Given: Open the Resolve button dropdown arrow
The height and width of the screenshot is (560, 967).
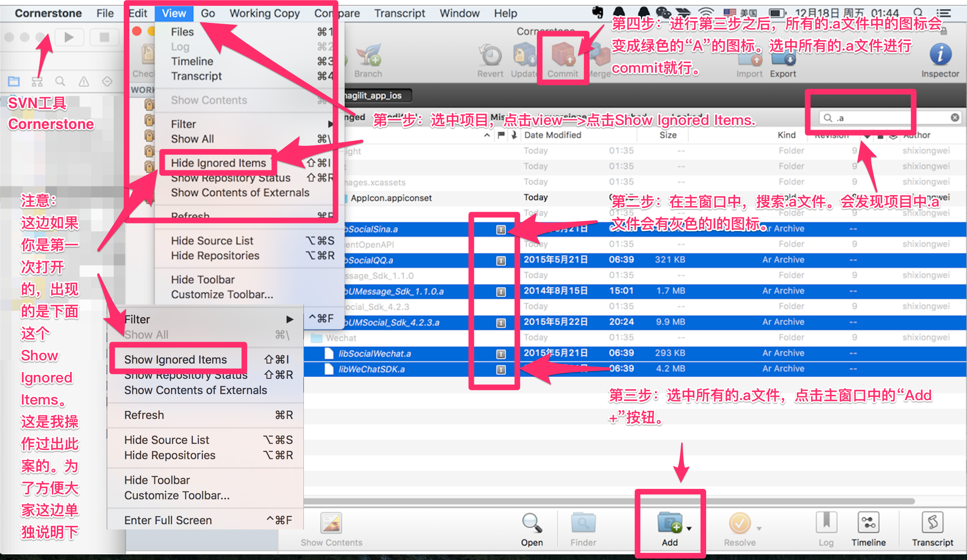Looking at the screenshot, I should click(x=759, y=529).
